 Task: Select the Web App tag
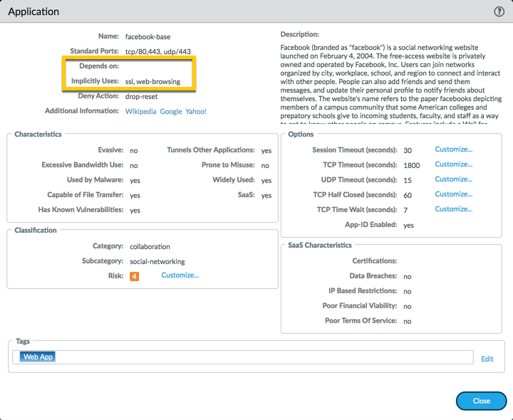38,357
